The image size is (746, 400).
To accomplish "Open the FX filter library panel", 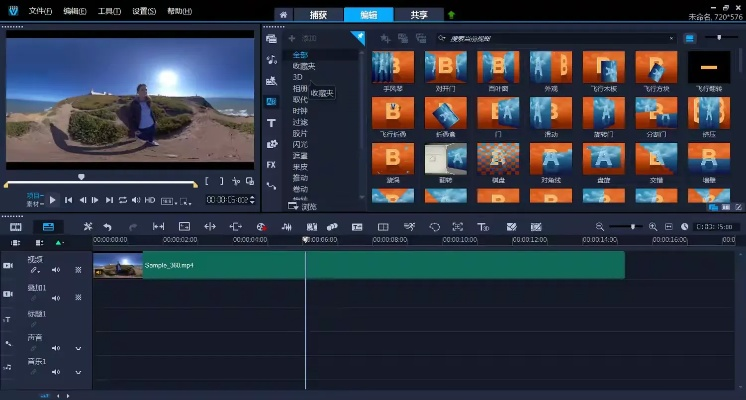I will (271, 164).
